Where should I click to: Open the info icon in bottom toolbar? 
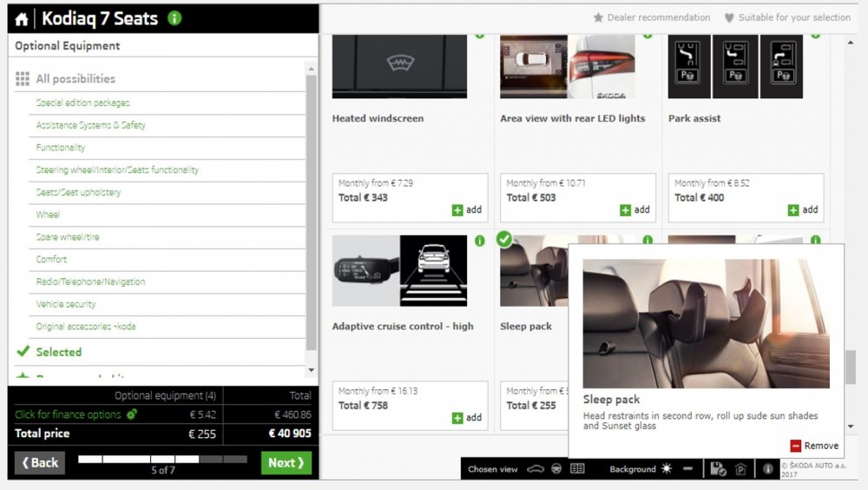click(768, 469)
